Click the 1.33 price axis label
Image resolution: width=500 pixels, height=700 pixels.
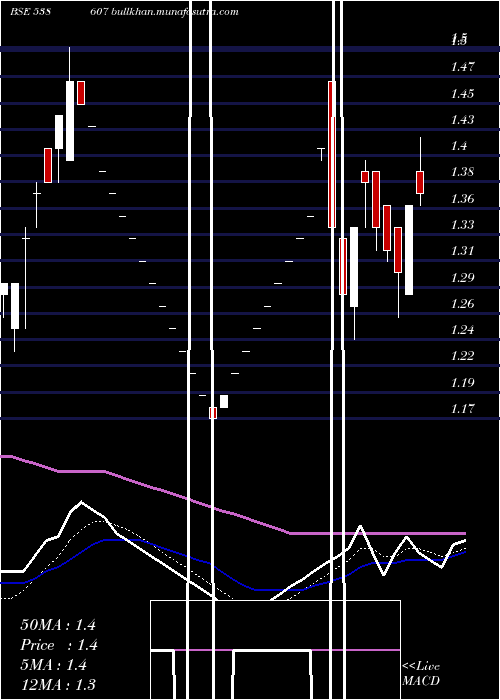pos(463,225)
